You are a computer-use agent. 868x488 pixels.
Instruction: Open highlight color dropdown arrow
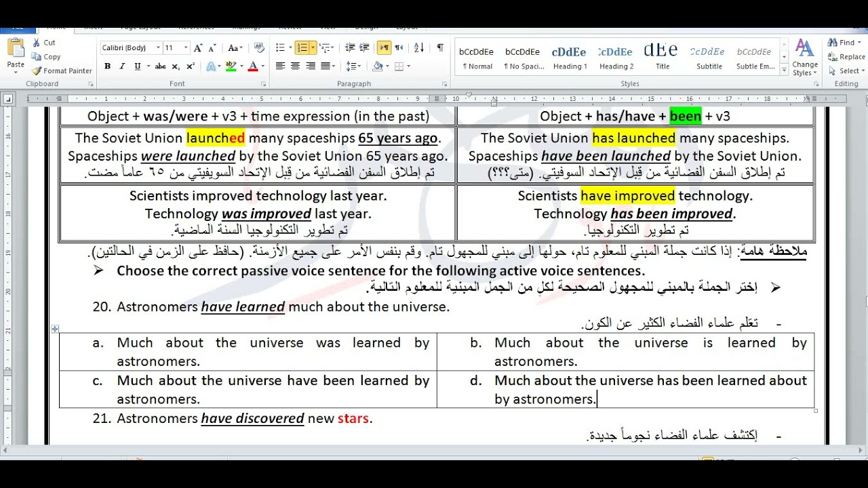click(241, 66)
